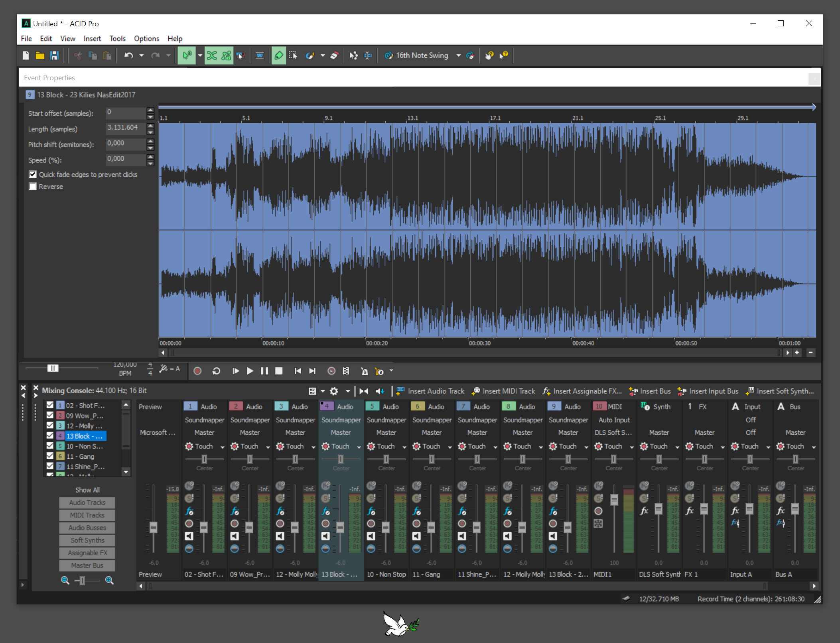Expand the paint tool options dropdown

322,55
